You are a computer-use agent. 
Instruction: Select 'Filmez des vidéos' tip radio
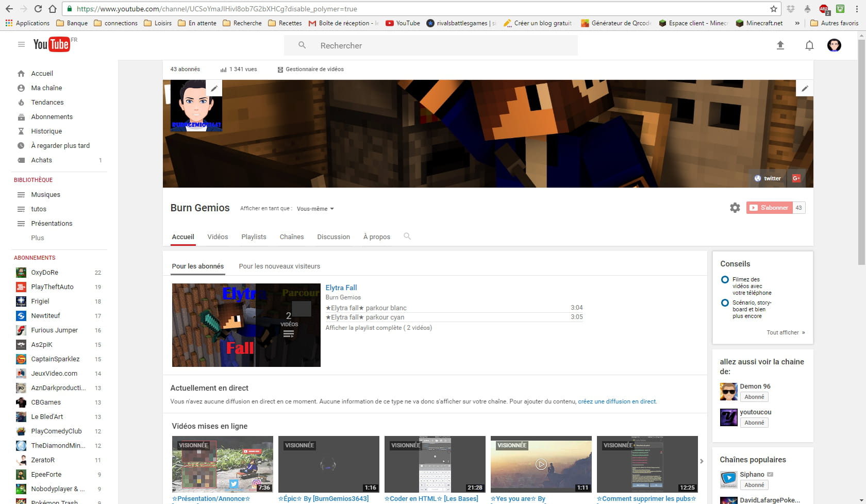725,279
